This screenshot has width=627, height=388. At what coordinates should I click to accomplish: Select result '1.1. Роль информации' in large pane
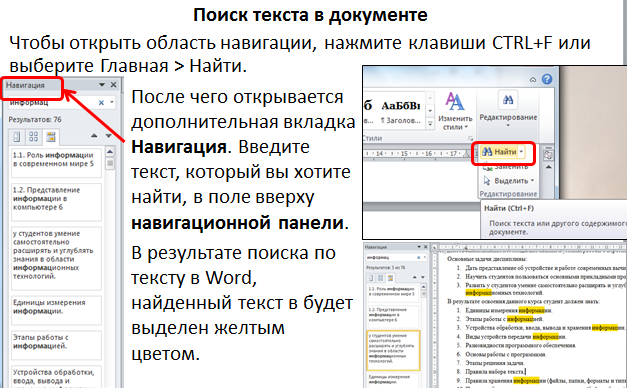[56, 162]
